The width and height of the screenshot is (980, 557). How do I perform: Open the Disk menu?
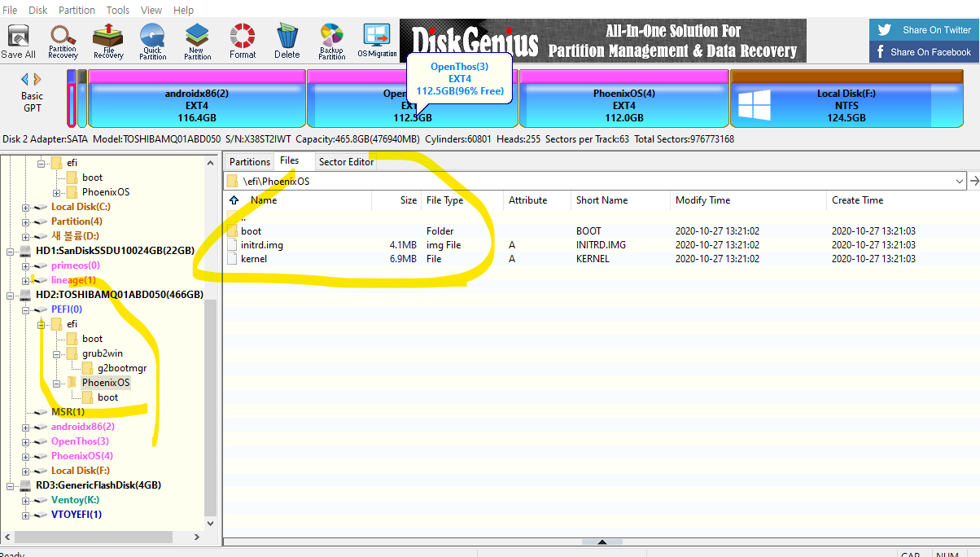click(37, 10)
